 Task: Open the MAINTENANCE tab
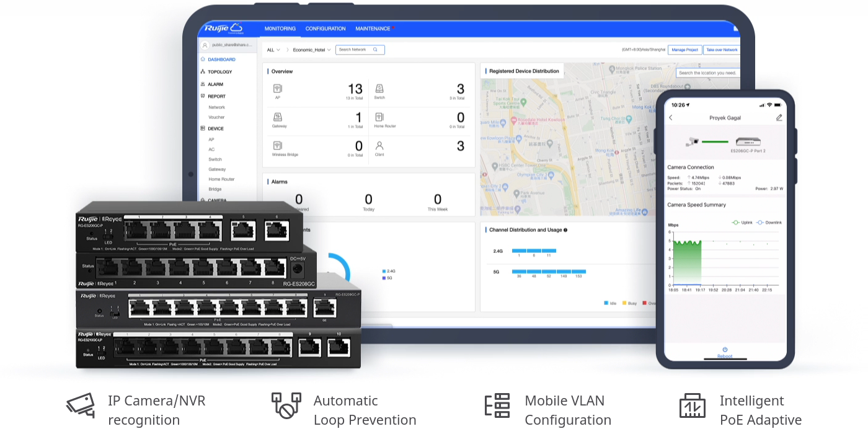point(373,29)
